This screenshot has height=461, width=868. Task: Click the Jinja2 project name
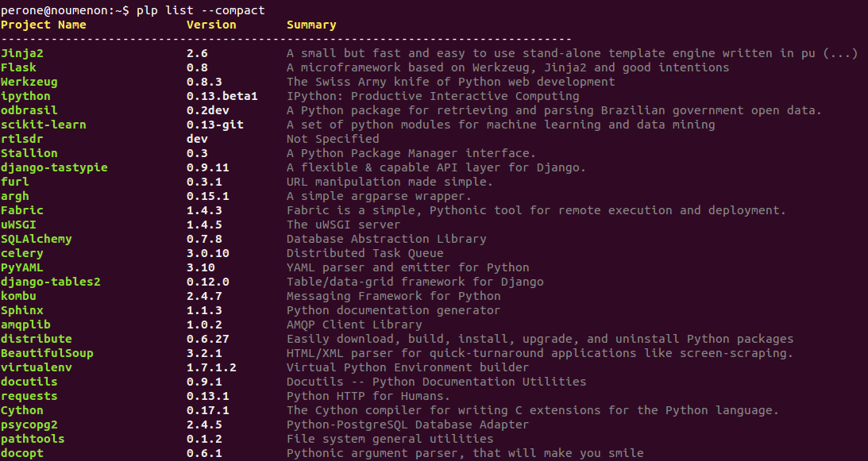point(21,53)
